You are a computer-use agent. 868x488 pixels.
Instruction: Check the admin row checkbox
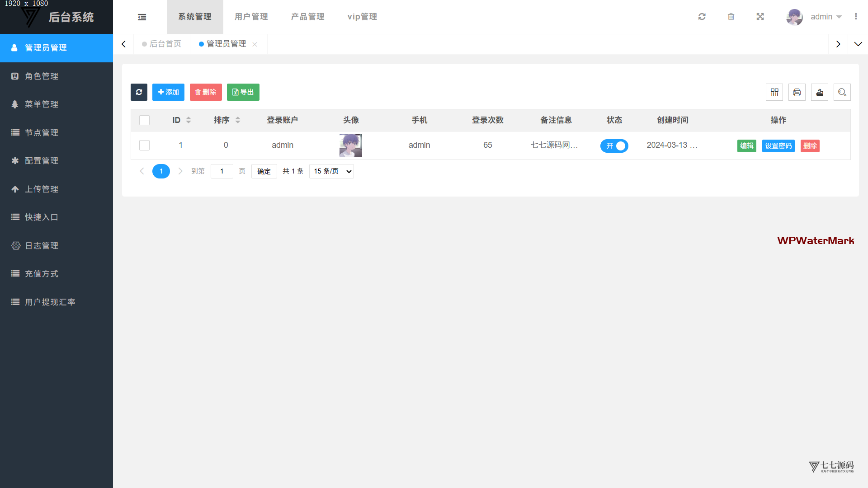144,145
